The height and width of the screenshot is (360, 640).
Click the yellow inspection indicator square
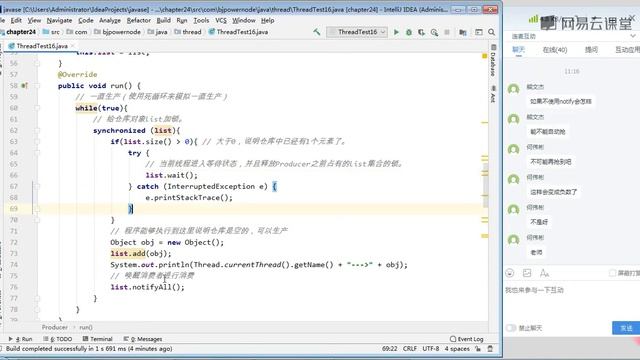point(484,56)
